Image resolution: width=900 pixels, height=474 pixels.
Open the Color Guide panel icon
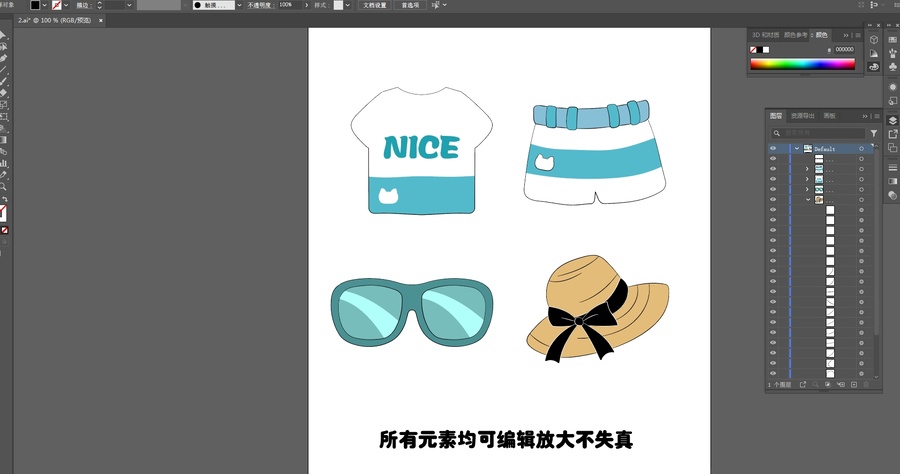click(874, 53)
